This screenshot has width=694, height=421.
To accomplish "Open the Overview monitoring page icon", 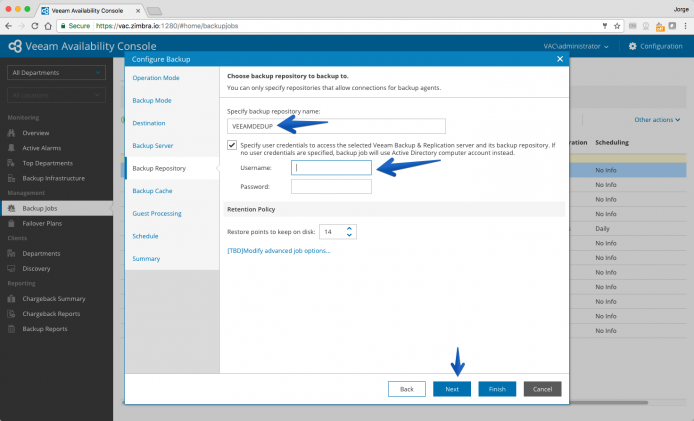I will coord(12,133).
